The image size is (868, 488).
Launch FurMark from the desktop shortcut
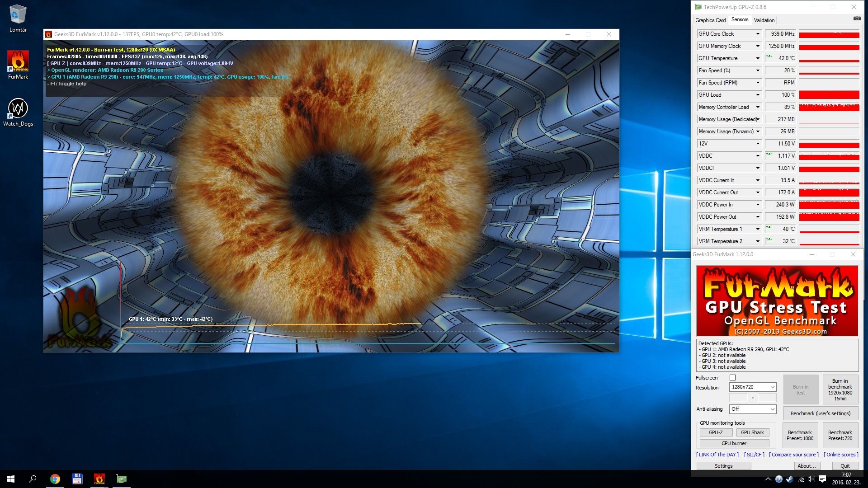(x=18, y=65)
